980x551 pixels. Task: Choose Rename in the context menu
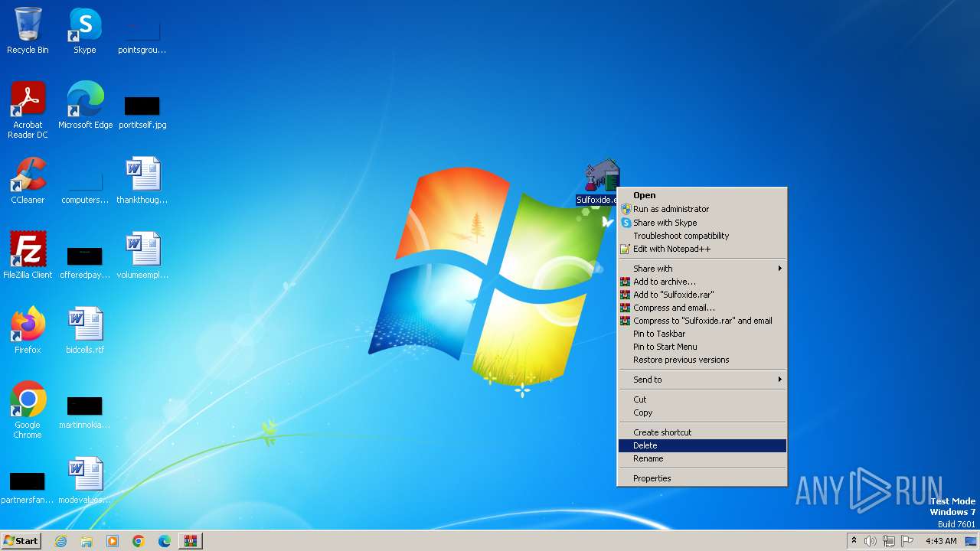(x=702, y=458)
